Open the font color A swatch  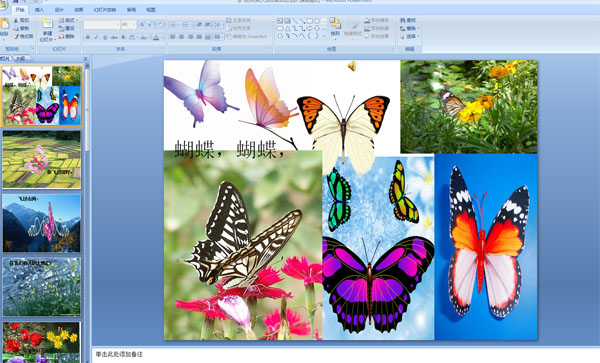pyautogui.click(x=156, y=37)
